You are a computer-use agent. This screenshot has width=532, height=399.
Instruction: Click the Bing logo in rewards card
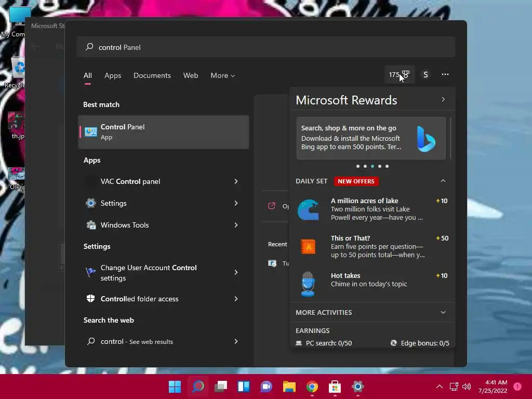426,138
